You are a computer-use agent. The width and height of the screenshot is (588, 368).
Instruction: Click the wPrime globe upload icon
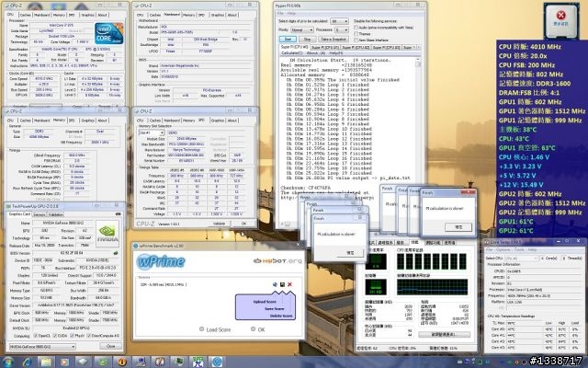(275, 284)
